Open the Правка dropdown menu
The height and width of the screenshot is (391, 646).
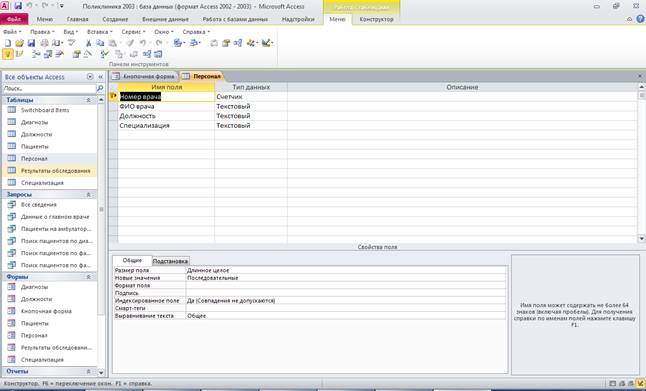(42, 32)
